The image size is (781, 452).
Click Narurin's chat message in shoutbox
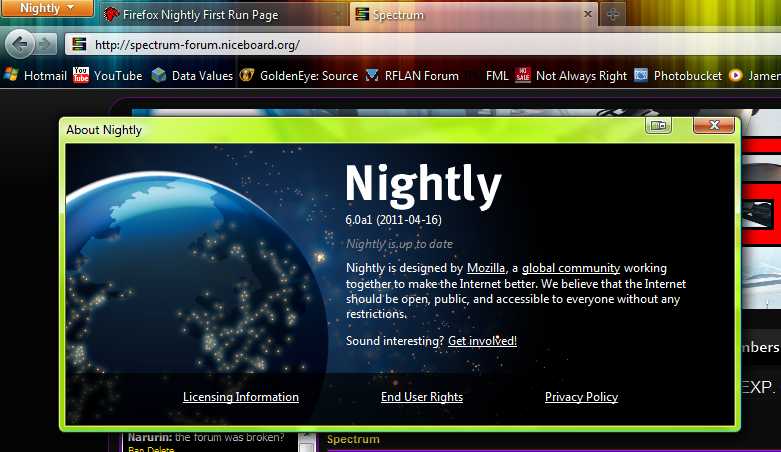(x=206, y=438)
